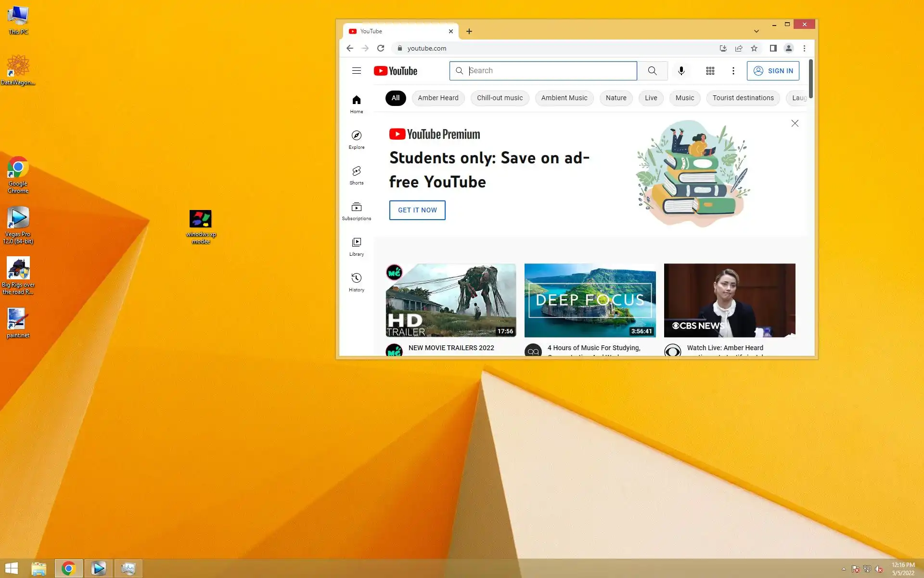Click the voice search microphone icon
The height and width of the screenshot is (578, 924).
coord(681,71)
